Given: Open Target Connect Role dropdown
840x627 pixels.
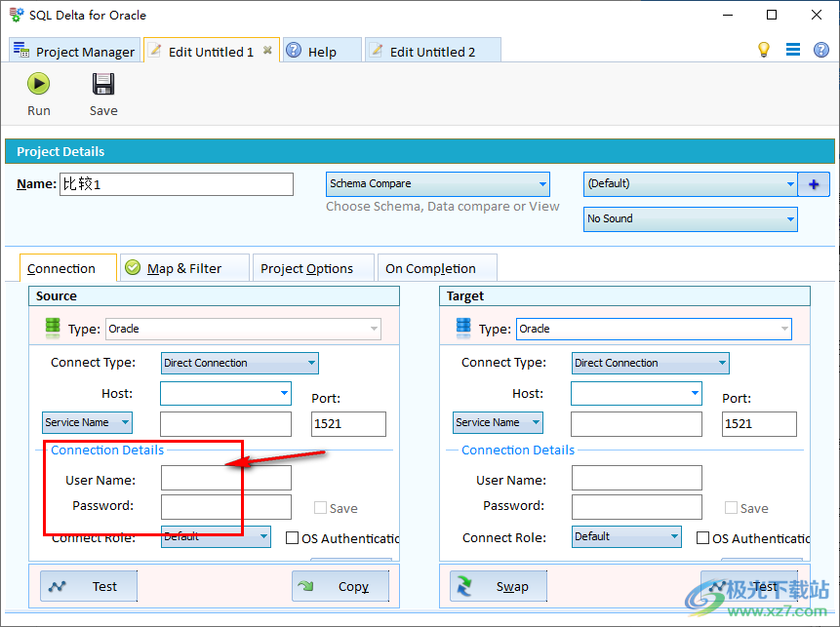Looking at the screenshot, I should point(626,536).
